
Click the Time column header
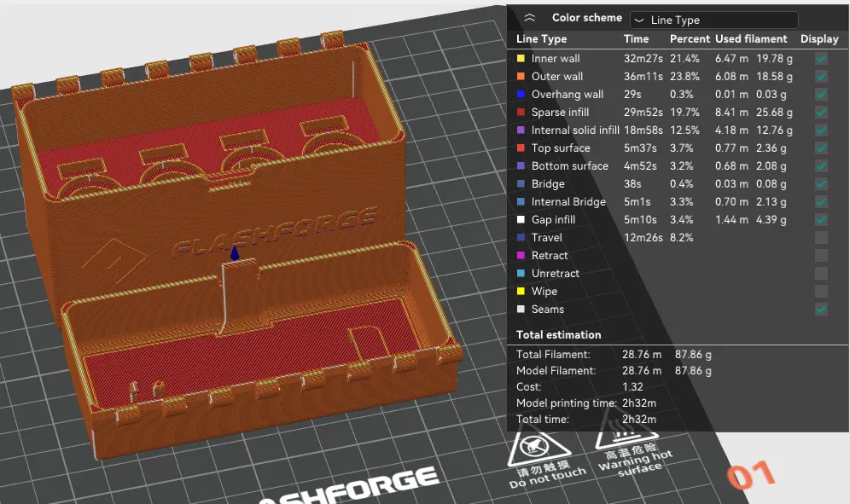tap(637, 39)
